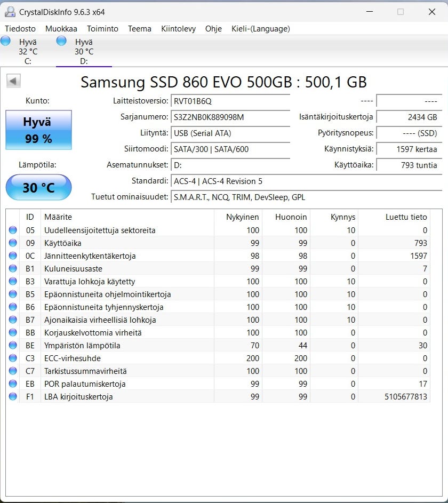Click the Isäntäkirjoituskertoja value 2434 GB

point(409,117)
